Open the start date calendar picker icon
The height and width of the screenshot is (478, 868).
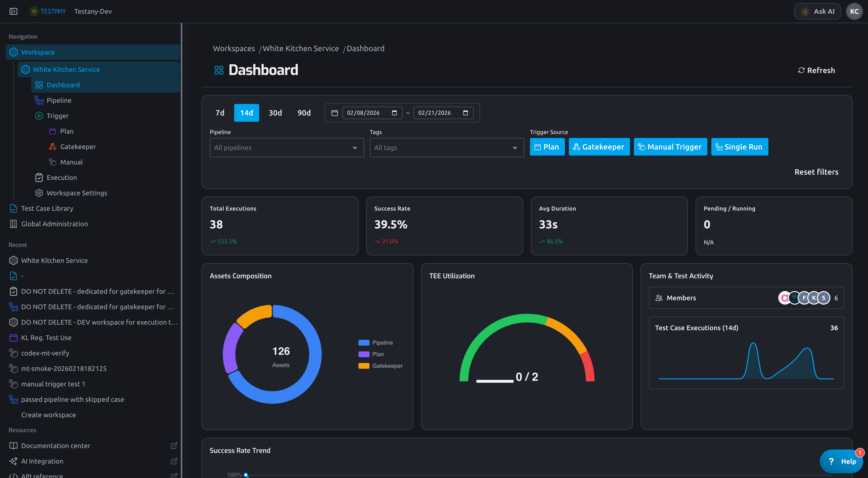394,113
